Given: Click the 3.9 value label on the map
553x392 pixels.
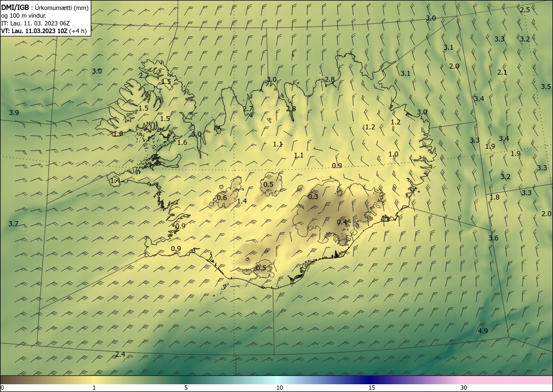Looking at the screenshot, I should pos(14,113).
